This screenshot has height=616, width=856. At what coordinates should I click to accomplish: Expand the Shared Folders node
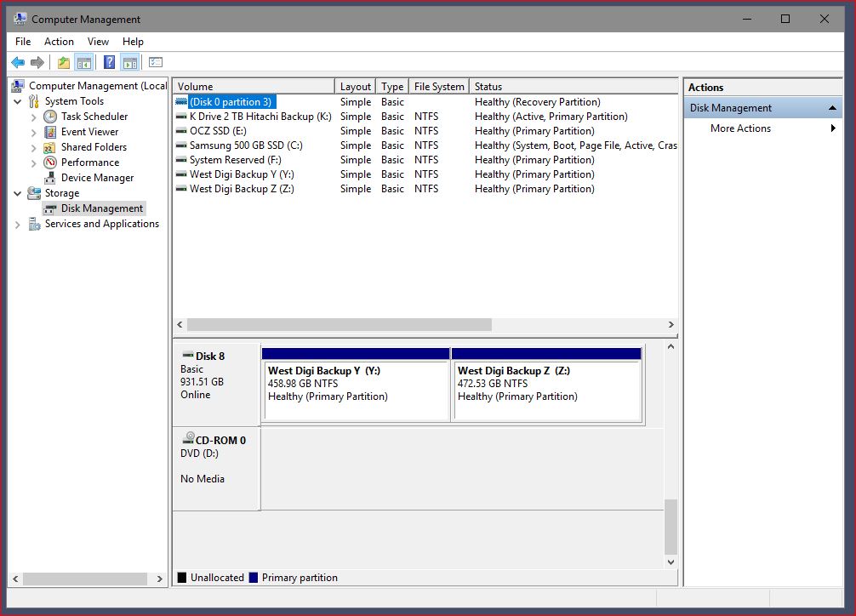tap(33, 147)
